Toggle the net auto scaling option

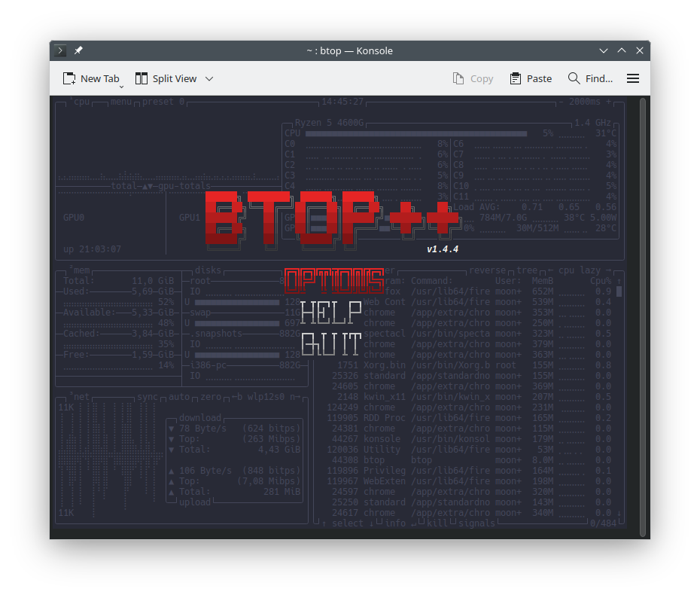(179, 397)
